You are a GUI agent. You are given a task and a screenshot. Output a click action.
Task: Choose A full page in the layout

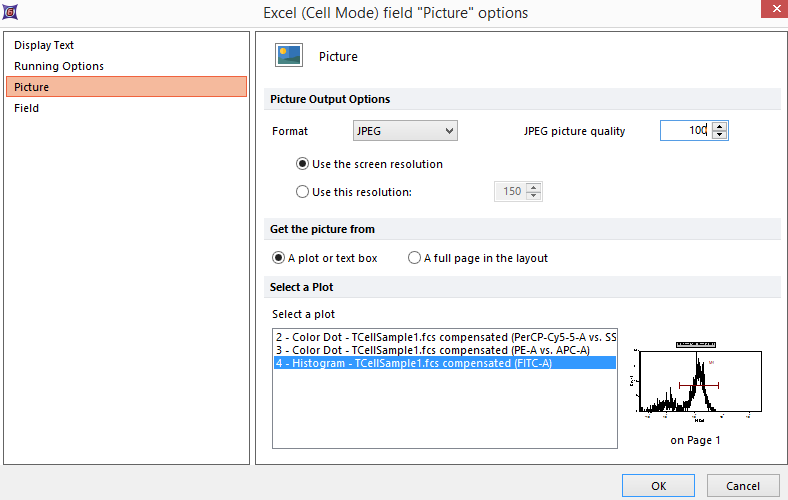[414, 258]
